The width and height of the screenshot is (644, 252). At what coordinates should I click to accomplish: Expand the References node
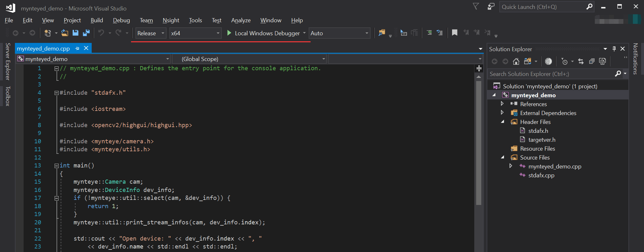click(502, 104)
